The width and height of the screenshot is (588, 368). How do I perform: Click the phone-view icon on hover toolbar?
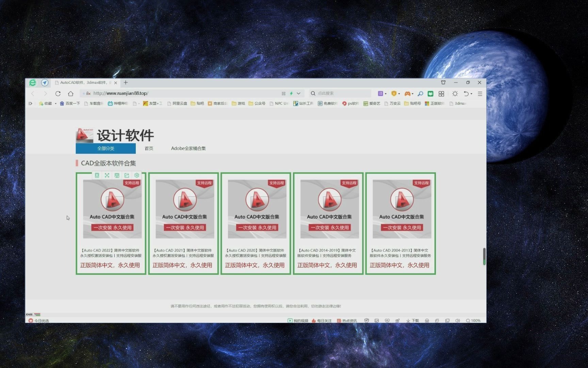click(97, 175)
